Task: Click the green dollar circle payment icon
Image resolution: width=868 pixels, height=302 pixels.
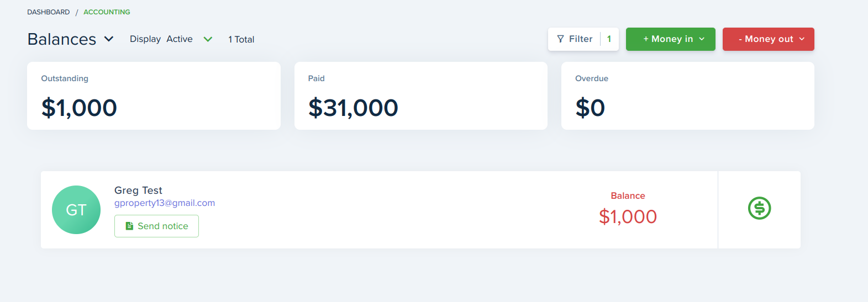Action: 759,208
